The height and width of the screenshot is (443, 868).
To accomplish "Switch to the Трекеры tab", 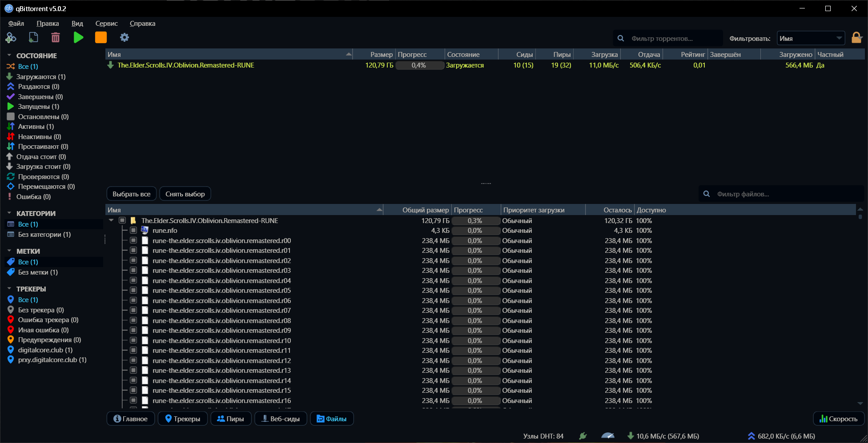I will point(183,419).
